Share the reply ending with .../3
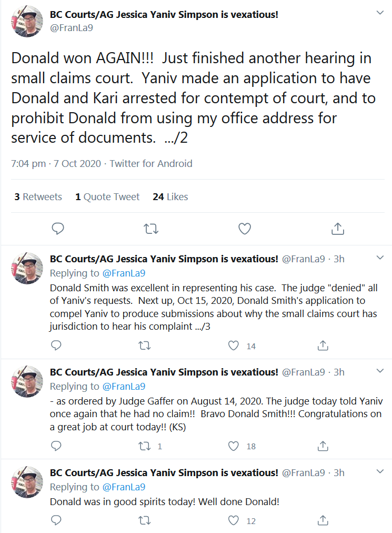This screenshot has height=533, width=392. [x=323, y=346]
